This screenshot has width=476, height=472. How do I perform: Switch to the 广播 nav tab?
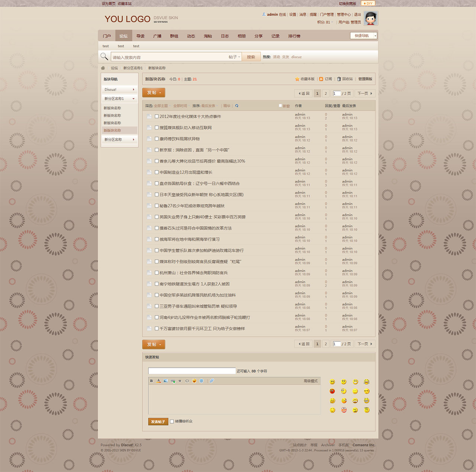(157, 36)
